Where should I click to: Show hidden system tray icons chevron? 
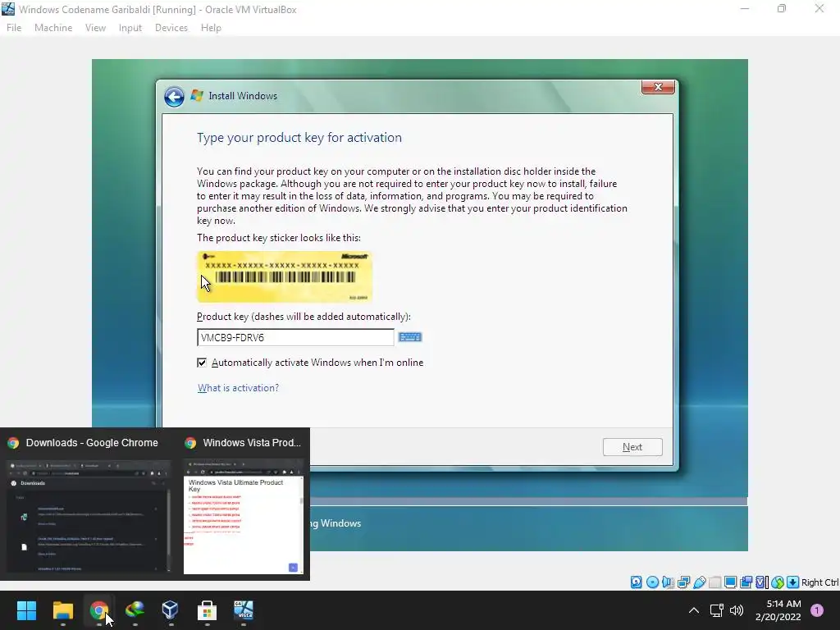(x=694, y=610)
